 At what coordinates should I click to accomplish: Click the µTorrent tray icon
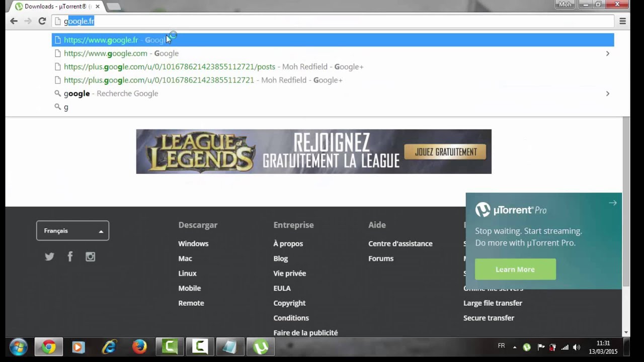(x=527, y=347)
